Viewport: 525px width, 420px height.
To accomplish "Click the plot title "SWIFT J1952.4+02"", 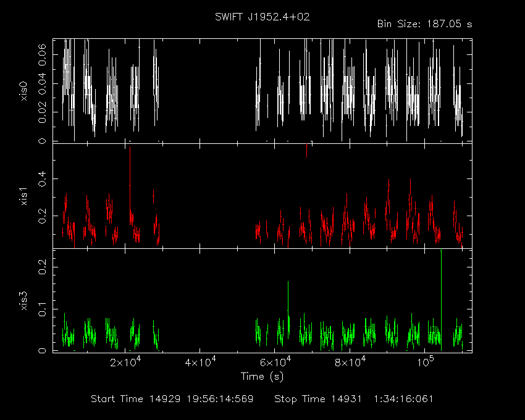I will click(x=262, y=17).
